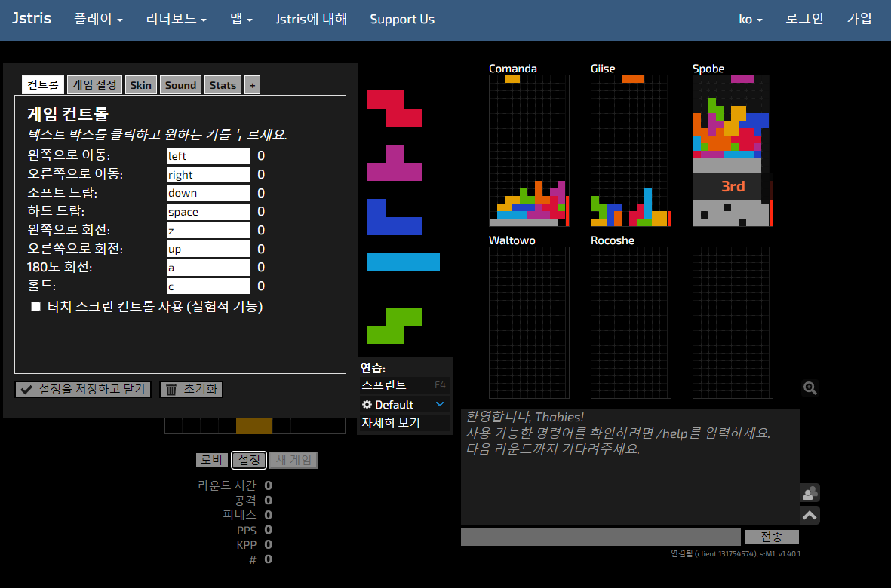Image resolution: width=891 pixels, height=588 pixels.
Task: Click the 로그인 link
Action: coord(804,19)
